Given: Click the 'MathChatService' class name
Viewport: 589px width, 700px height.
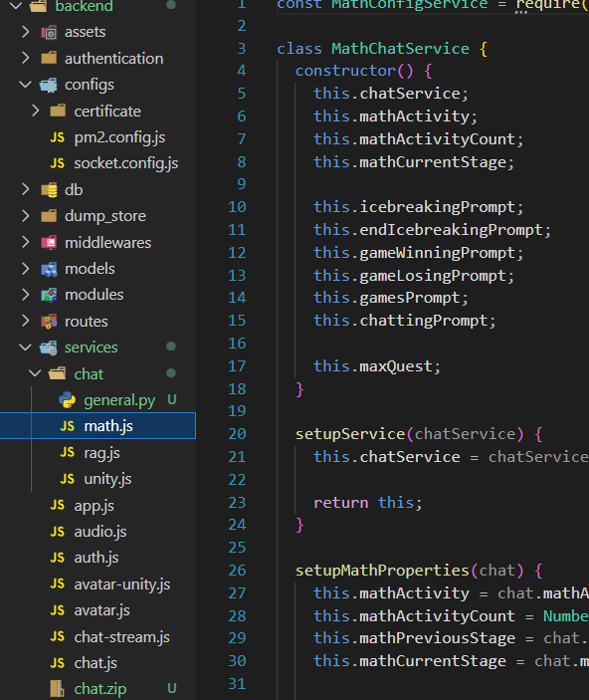Looking at the screenshot, I should pyautogui.click(x=400, y=48).
